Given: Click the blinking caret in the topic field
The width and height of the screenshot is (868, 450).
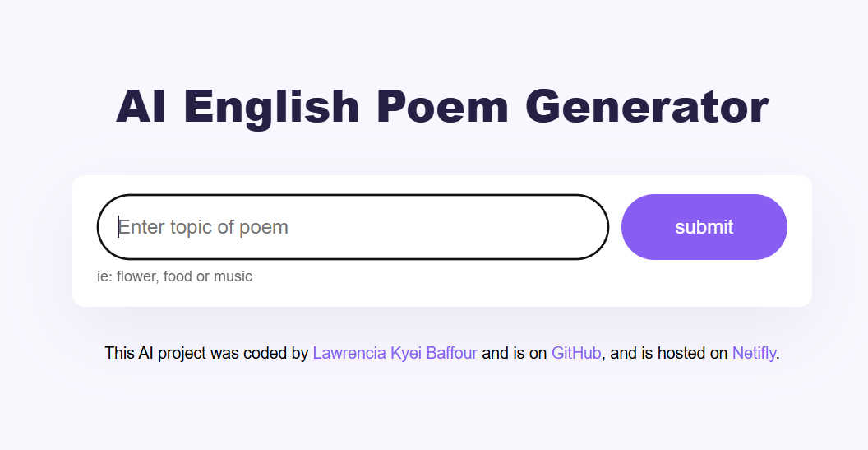Looking at the screenshot, I should (118, 227).
